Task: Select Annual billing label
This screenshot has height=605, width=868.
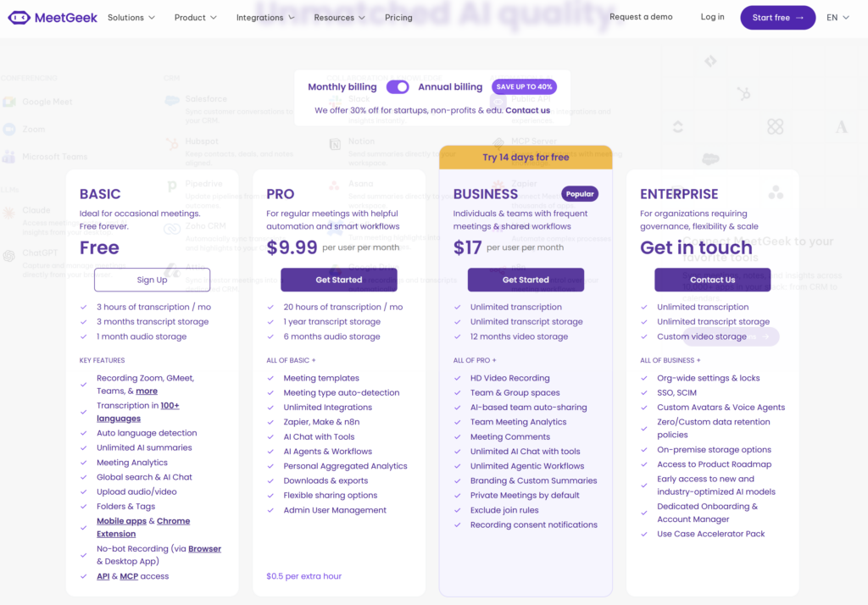Action: coord(450,87)
